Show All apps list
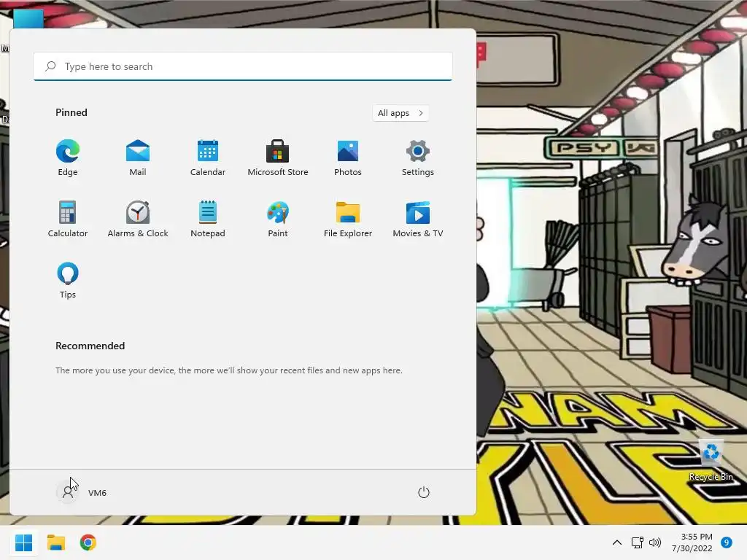 pos(400,113)
